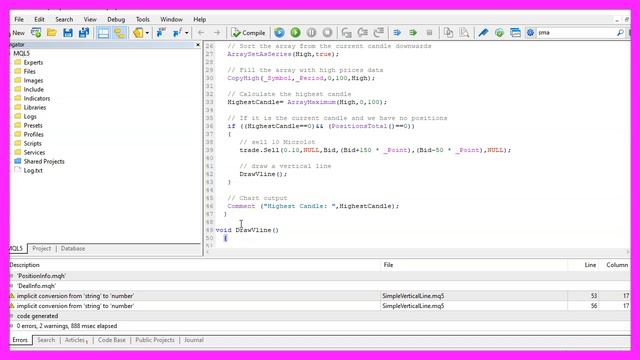Close the Navigator panel with its X
640x360 pixels.
pyautogui.click(x=198, y=44)
